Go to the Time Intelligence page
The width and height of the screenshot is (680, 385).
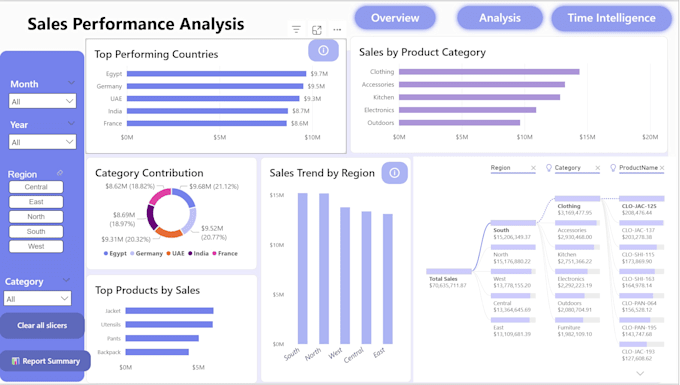click(x=611, y=18)
